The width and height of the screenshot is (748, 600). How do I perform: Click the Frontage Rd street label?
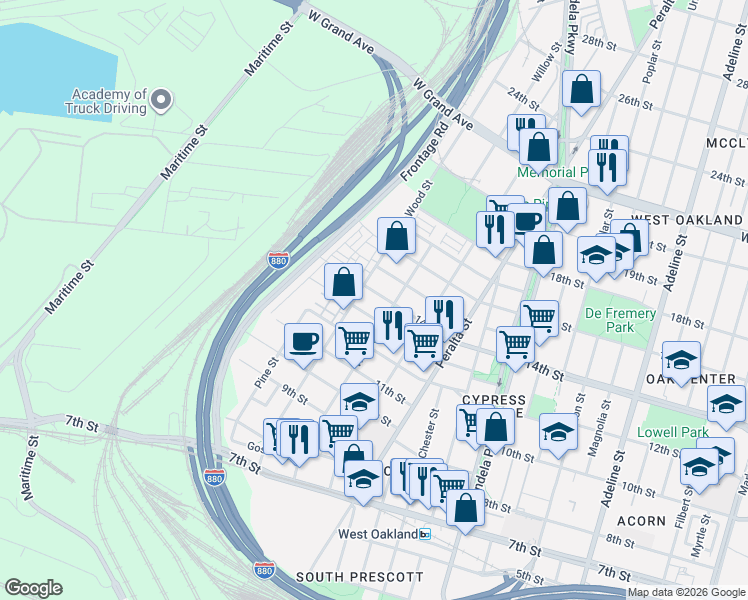425,152
